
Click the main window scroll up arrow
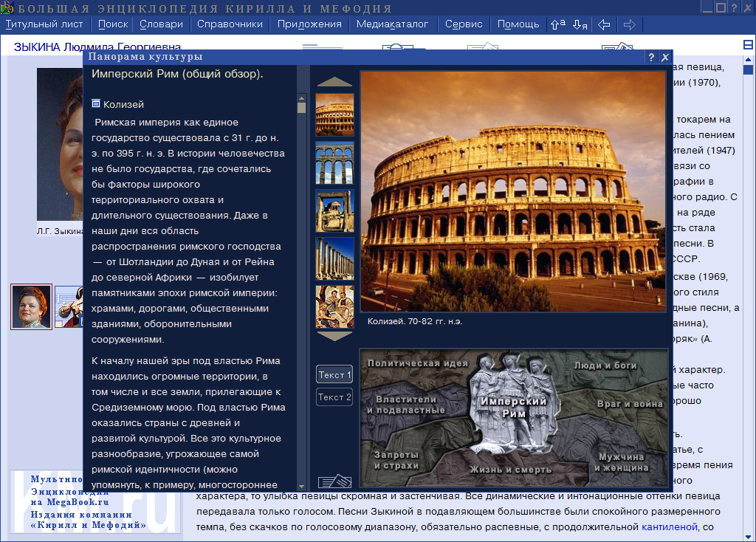click(749, 60)
